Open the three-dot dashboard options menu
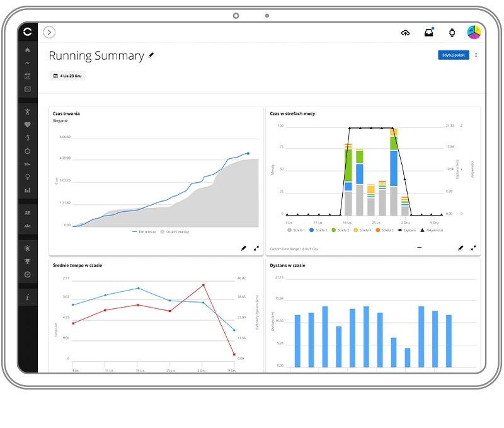This screenshot has width=504, height=428. pos(476,55)
